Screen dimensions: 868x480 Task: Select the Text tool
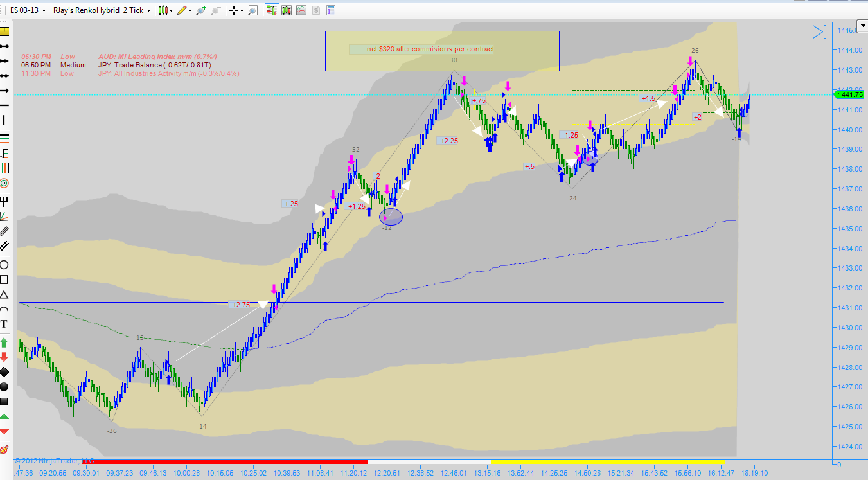click(x=4, y=324)
